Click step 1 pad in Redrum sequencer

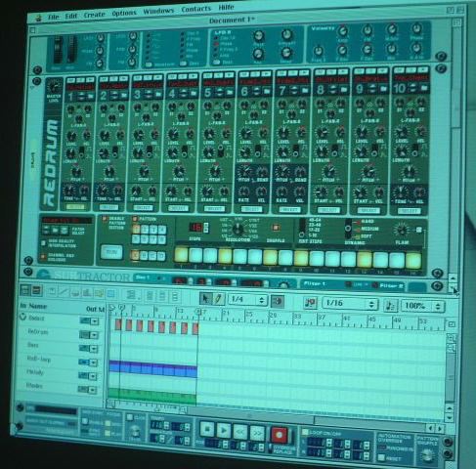tap(182, 255)
